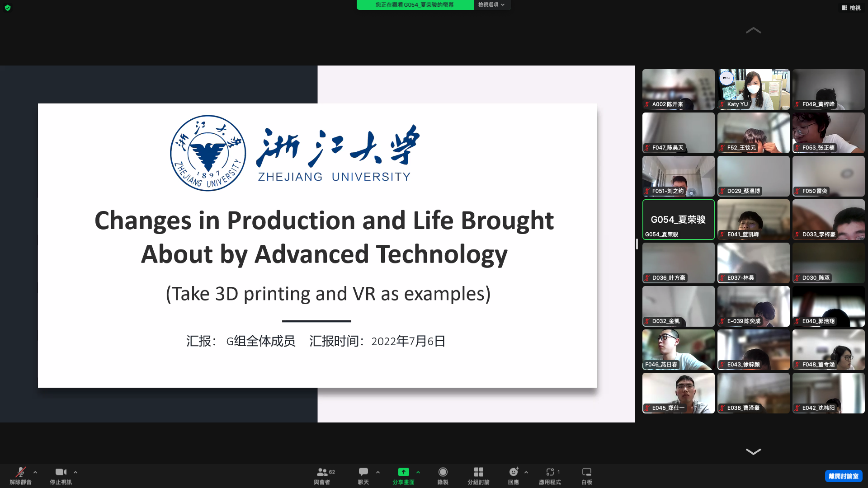Open the view options dropdown at top

tap(491, 5)
